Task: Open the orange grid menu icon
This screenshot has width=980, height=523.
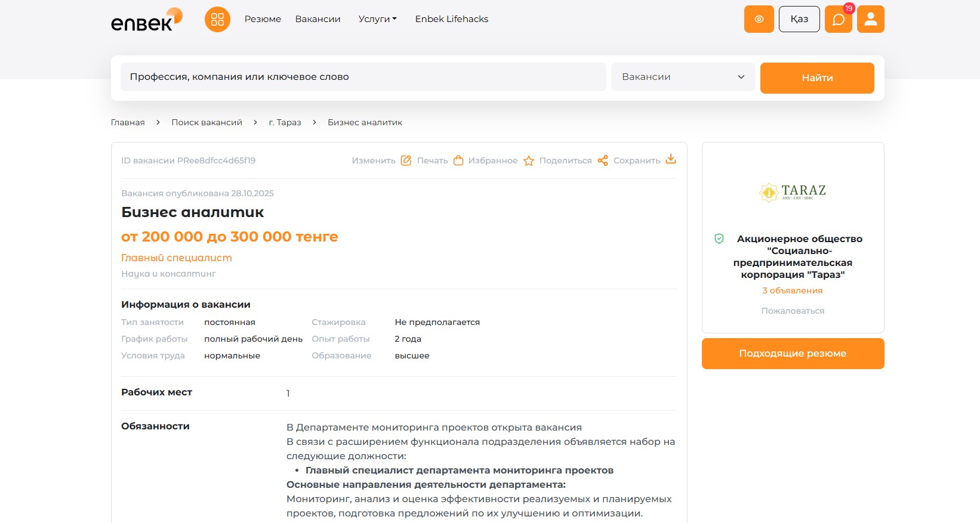Action: (x=217, y=19)
